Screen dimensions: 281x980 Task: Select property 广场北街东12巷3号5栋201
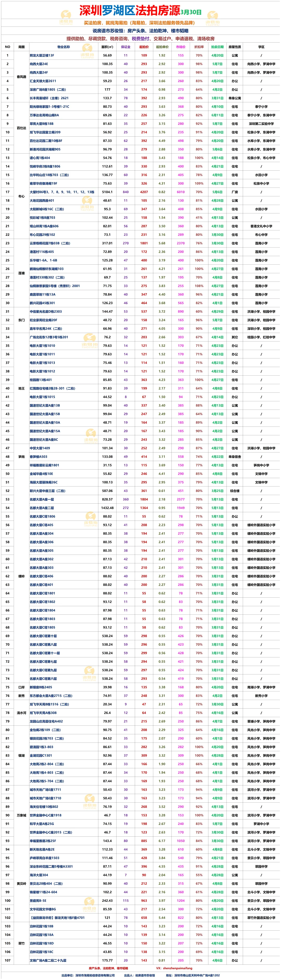pyautogui.click(x=49, y=337)
